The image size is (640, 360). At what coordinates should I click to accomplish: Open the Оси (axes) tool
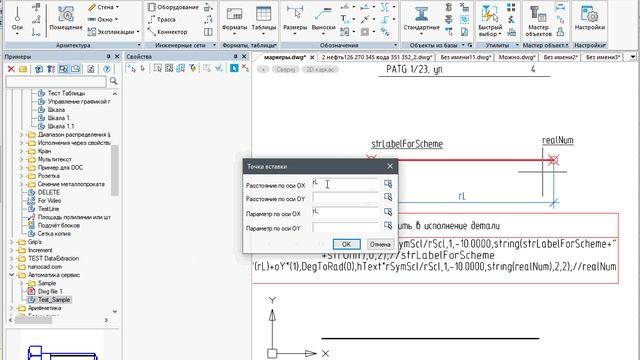pos(17,19)
